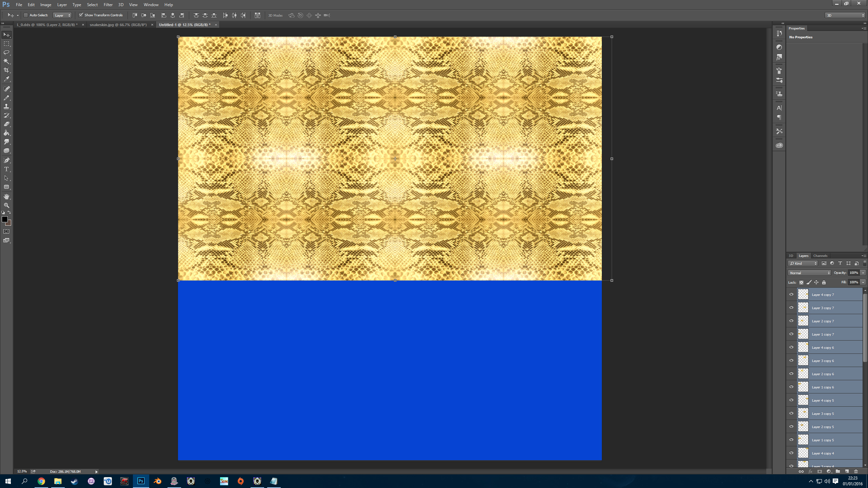Select the Hand tool
Screen dimensions: 868x488
[6, 197]
